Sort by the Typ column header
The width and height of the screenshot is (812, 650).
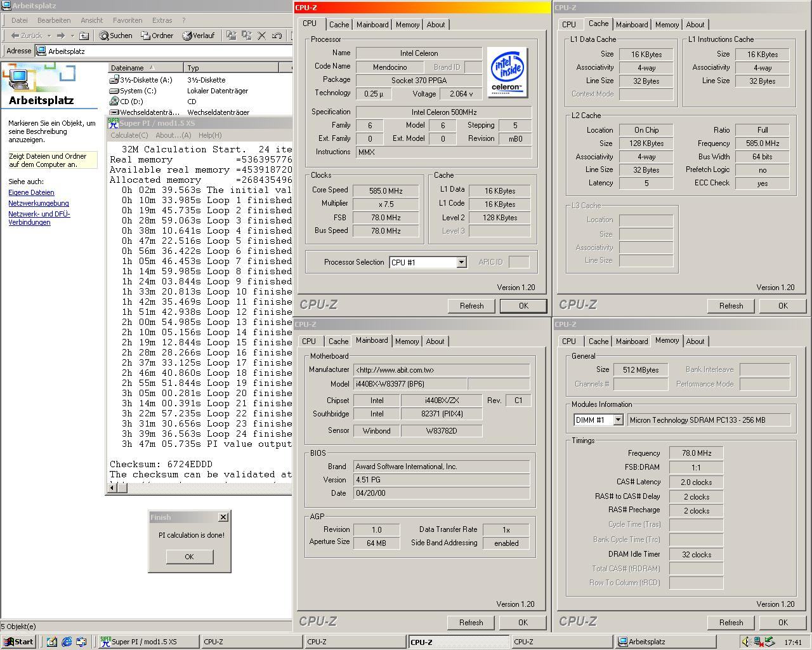[230, 68]
